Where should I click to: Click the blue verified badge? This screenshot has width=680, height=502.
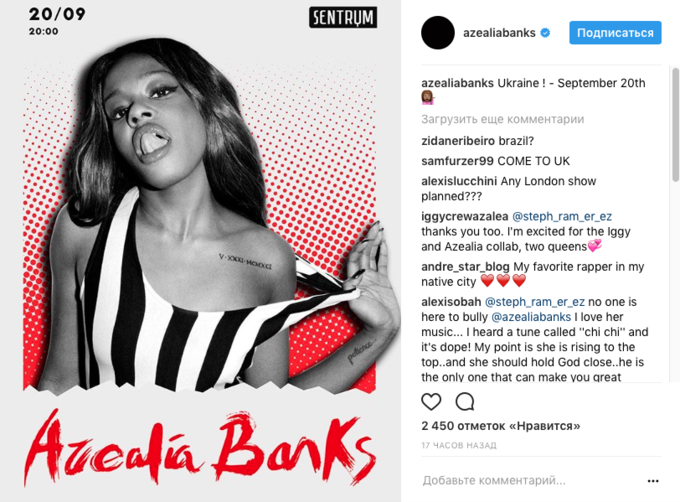click(x=545, y=33)
